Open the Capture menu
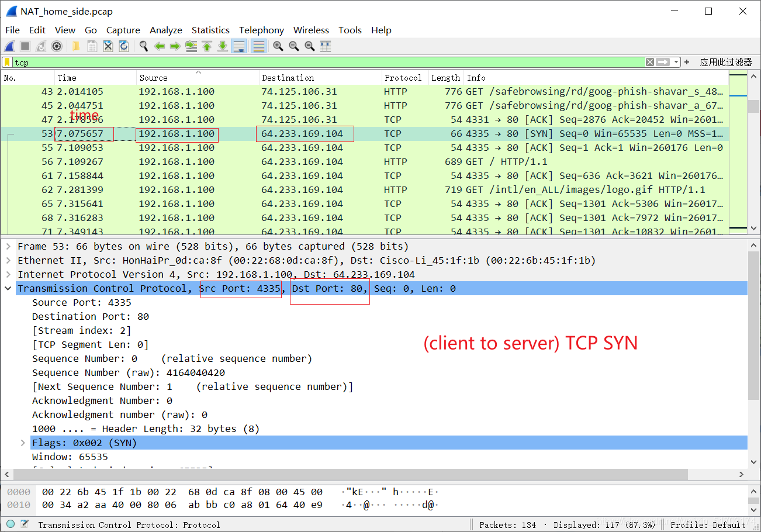 [123, 30]
